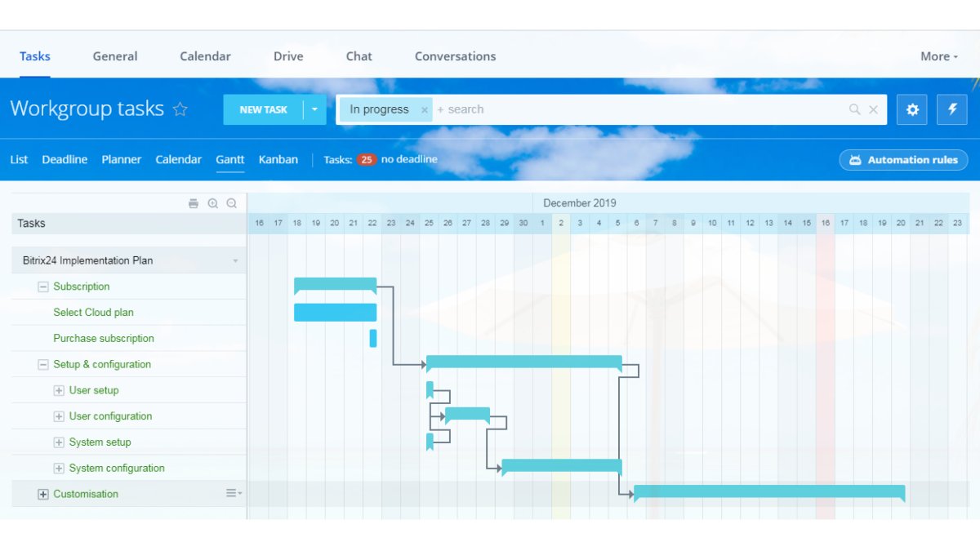
Task: Select the Customisation Gantt bar
Action: point(769,493)
